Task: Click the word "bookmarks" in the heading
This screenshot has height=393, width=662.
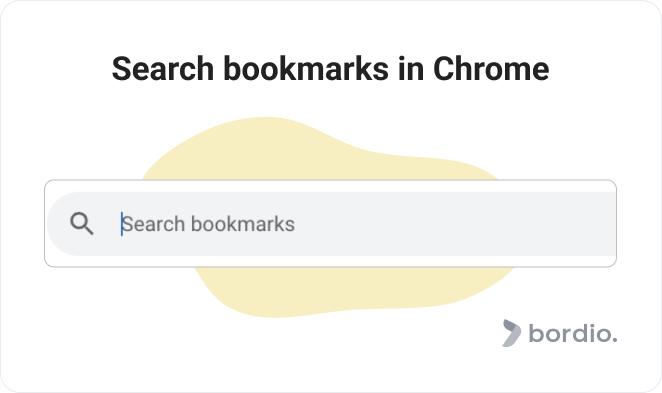Action: (306, 69)
